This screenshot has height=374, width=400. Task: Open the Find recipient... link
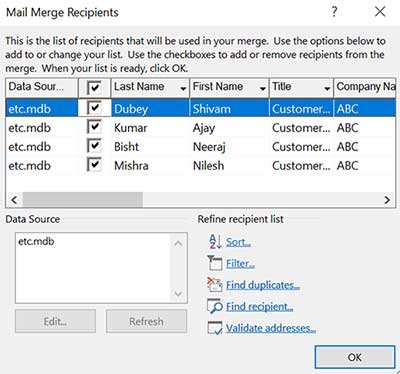259,307
